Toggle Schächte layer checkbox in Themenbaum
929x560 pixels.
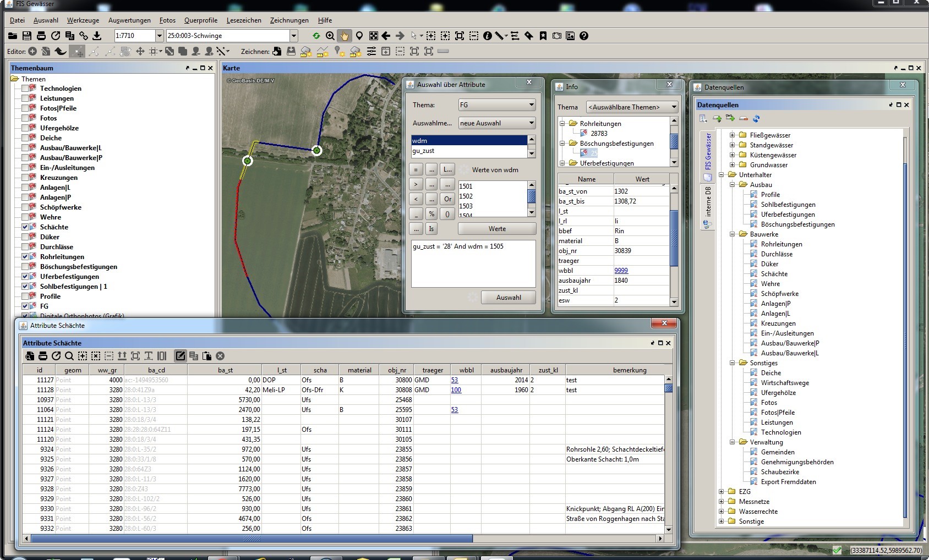pos(25,227)
